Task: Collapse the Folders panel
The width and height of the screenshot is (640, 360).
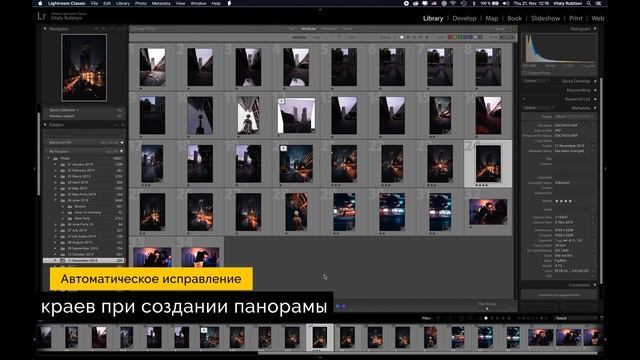Action: (x=45, y=124)
